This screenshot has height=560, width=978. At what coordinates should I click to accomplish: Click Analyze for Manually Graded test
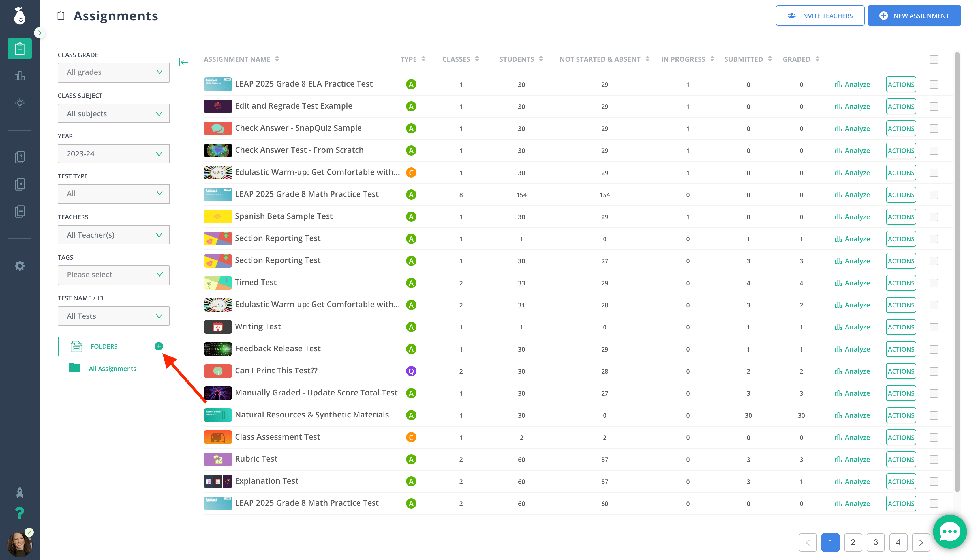click(852, 393)
